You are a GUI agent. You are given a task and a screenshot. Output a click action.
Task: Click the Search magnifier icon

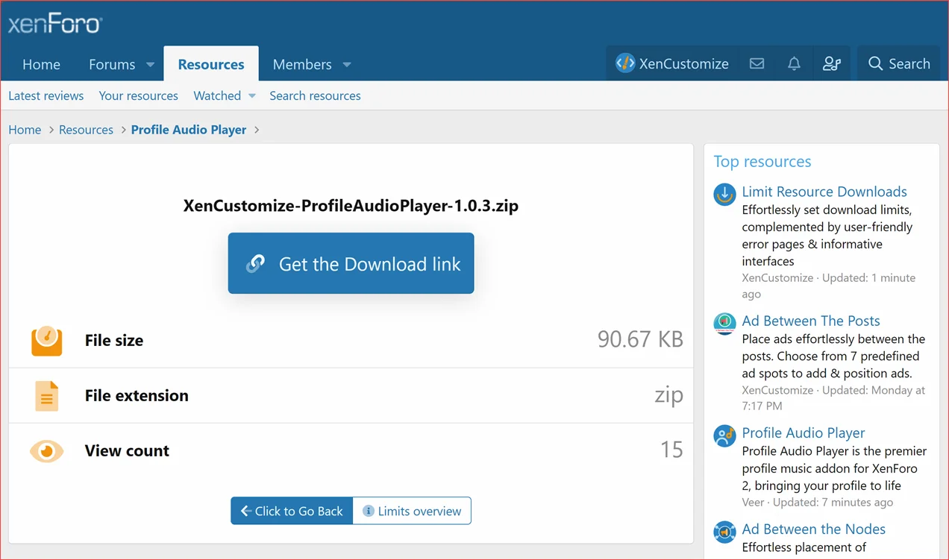click(875, 63)
